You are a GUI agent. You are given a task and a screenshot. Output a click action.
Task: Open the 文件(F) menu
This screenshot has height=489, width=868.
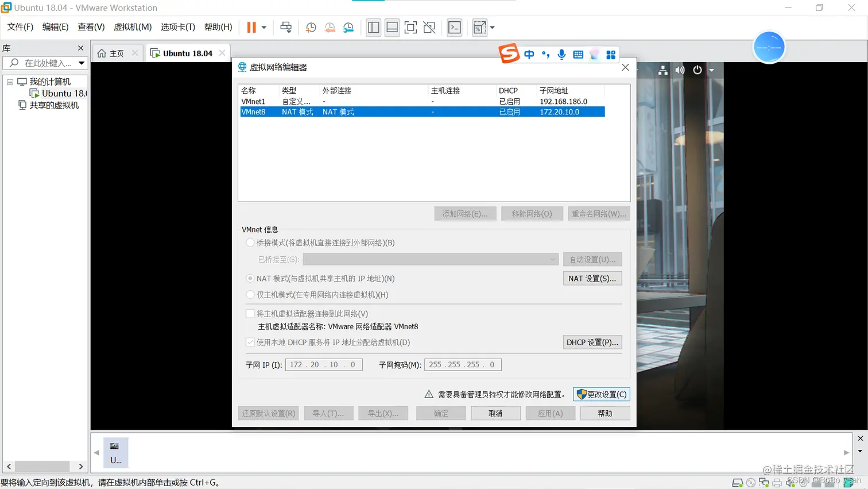coord(20,27)
